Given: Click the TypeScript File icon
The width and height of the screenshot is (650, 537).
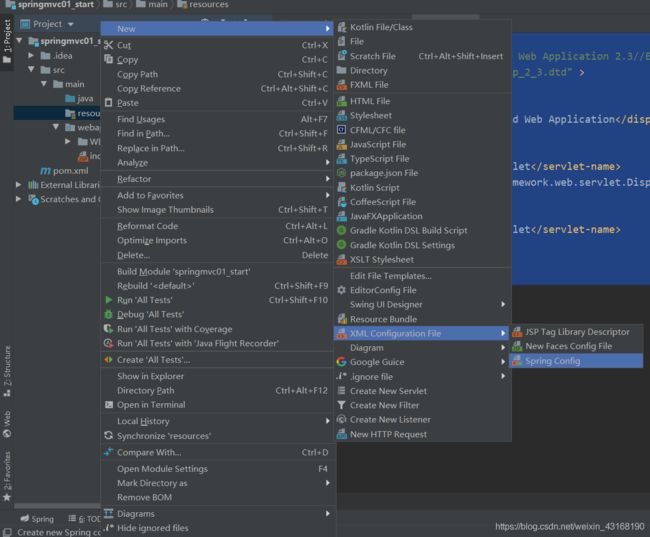Looking at the screenshot, I should point(342,159).
